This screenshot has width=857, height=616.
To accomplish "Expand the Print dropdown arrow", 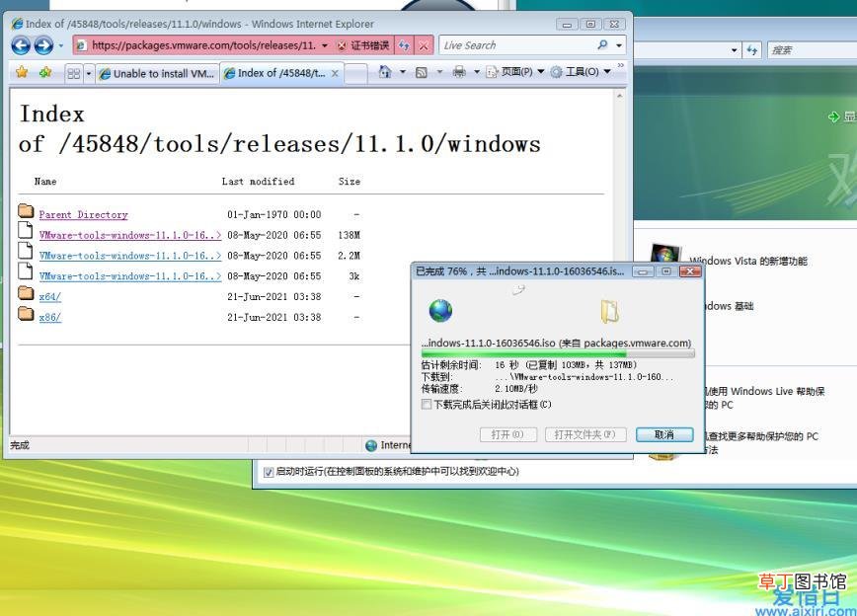I will pyautogui.click(x=476, y=72).
